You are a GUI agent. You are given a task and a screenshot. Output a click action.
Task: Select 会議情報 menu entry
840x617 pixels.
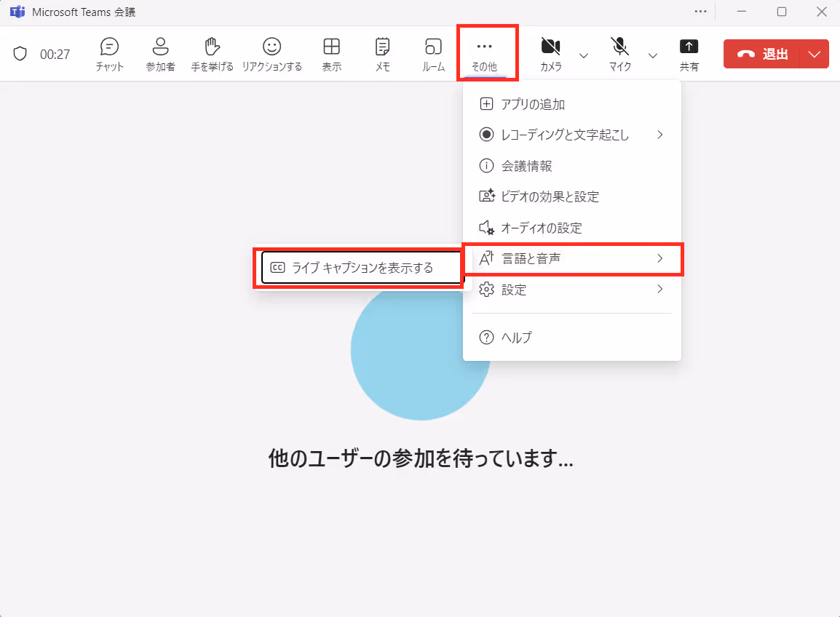click(x=572, y=165)
